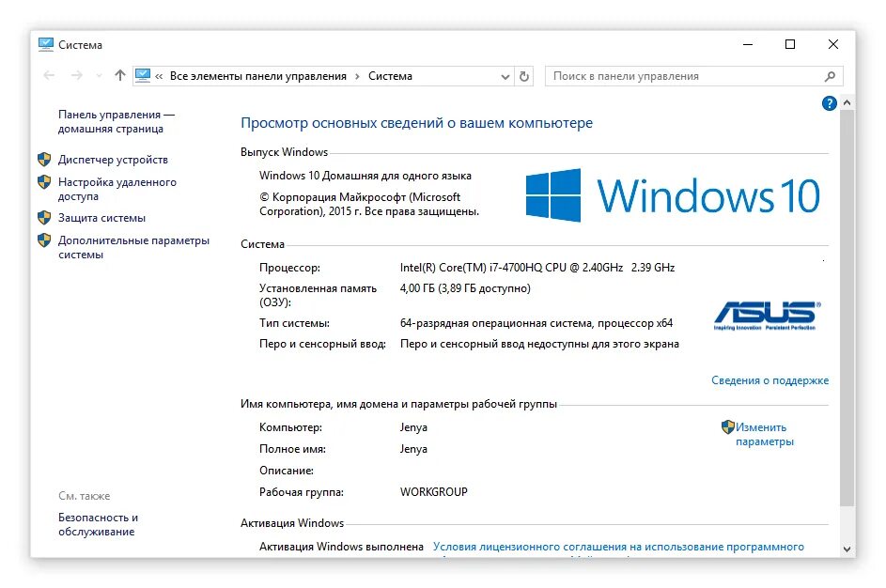The width and height of the screenshot is (886, 588).
Task: Click the Forward navigation arrow
Action: click(x=77, y=76)
